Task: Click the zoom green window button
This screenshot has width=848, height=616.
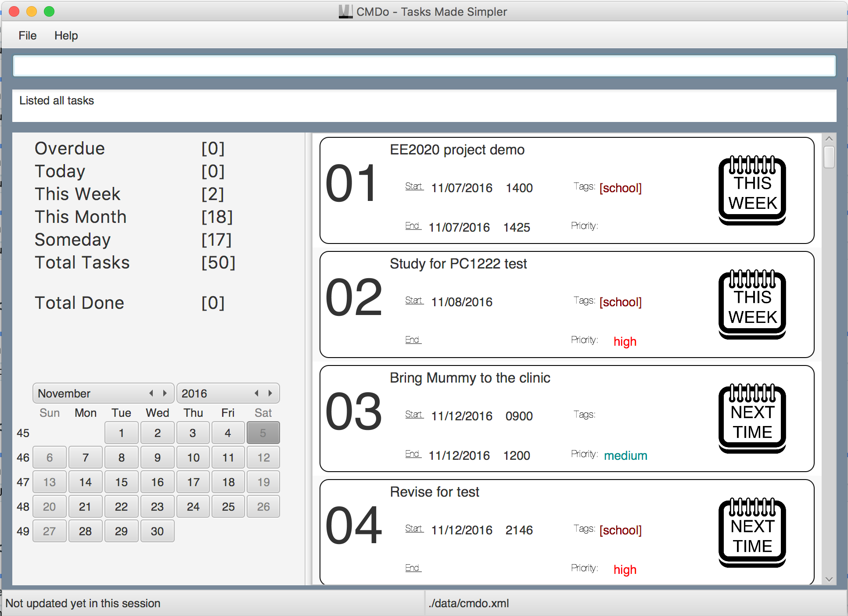Action: point(49,11)
